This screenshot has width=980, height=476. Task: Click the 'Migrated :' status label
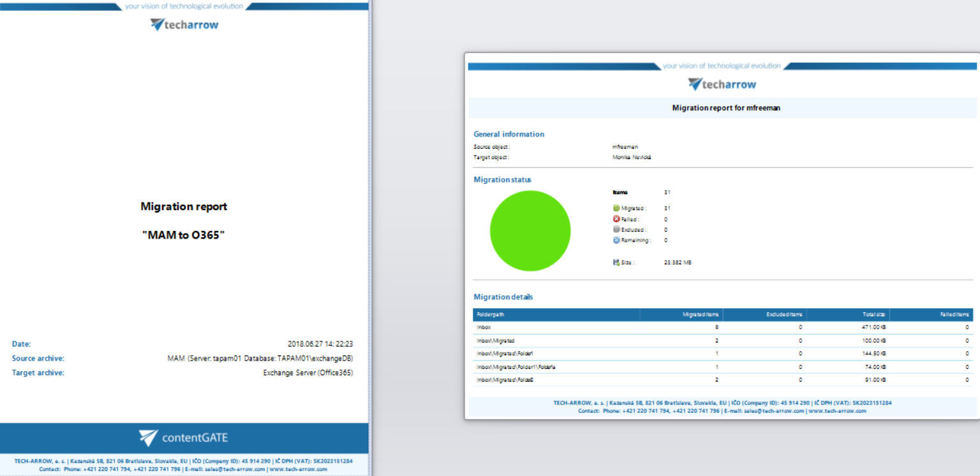pyautogui.click(x=634, y=208)
